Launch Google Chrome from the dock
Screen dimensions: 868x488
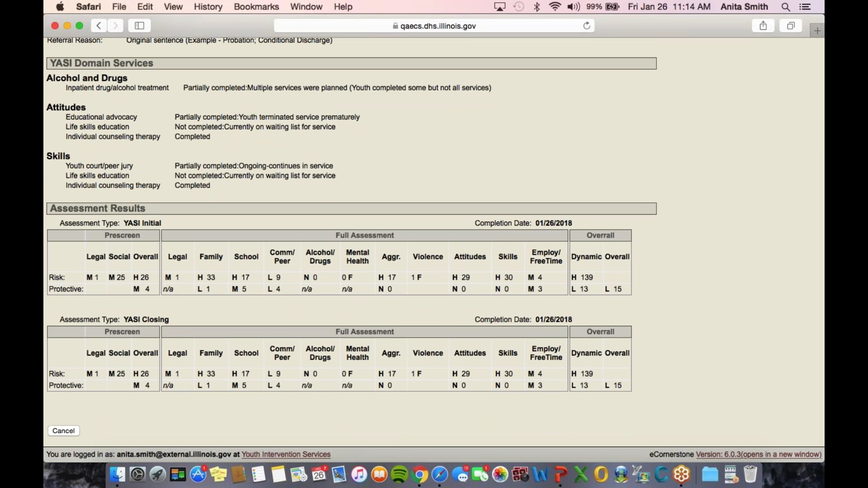[x=420, y=474]
